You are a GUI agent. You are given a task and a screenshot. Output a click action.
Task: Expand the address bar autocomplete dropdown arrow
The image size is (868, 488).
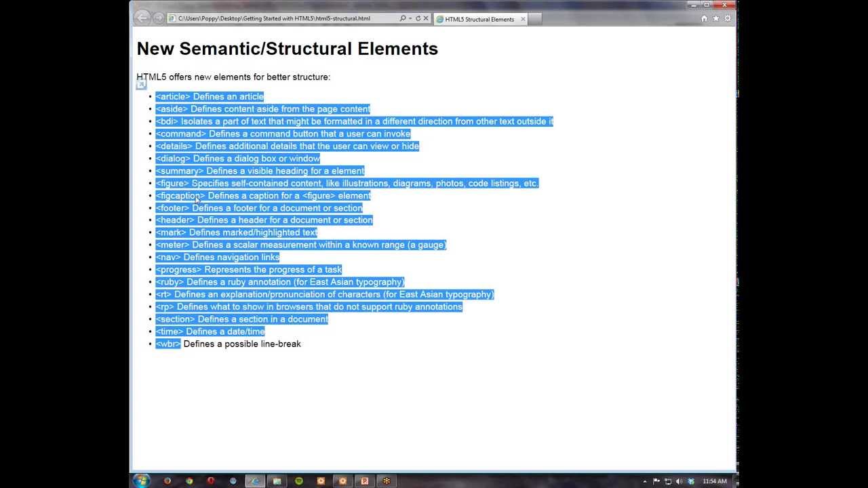(x=410, y=18)
